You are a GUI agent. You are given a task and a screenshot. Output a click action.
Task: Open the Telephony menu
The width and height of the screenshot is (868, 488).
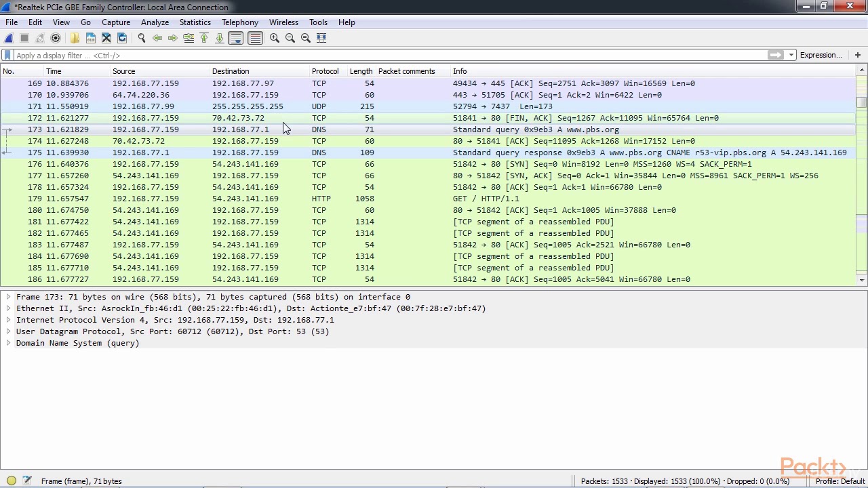240,22
